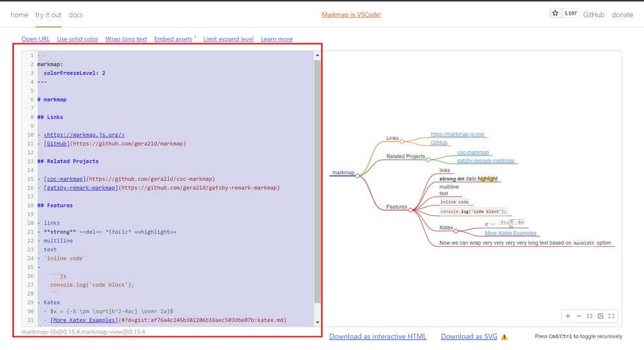Click editor line with **strong** ~~del~~ text
This screenshot has width=644, height=350.
pyautogui.click(x=107, y=232)
